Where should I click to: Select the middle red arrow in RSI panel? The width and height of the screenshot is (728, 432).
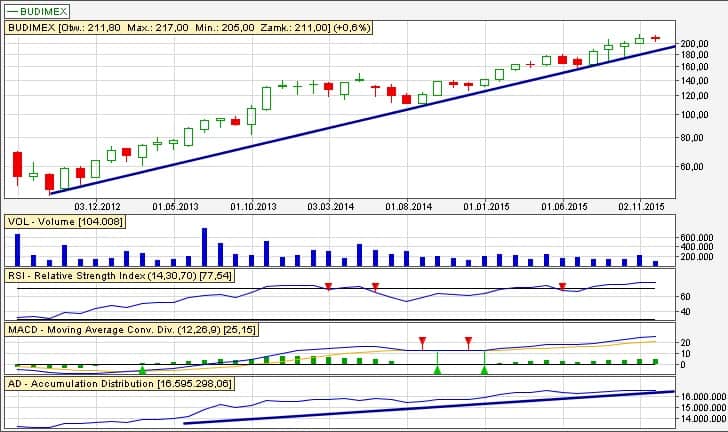(375, 288)
